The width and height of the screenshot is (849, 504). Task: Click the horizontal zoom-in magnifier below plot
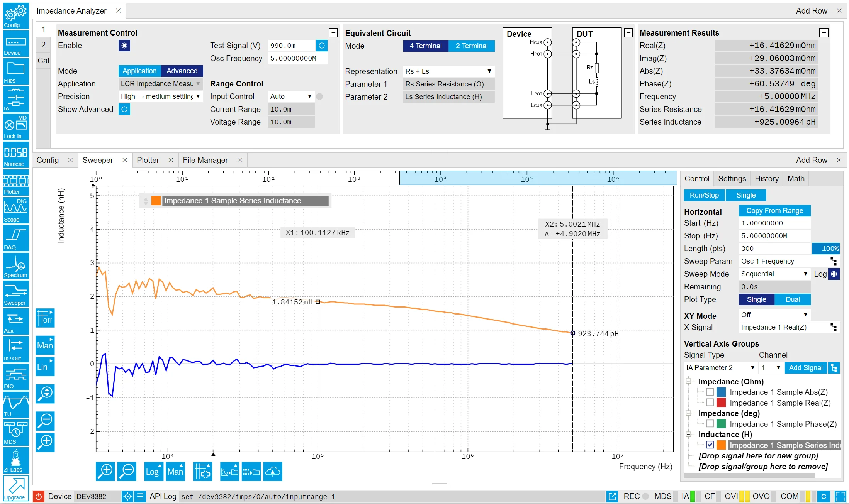pyautogui.click(x=105, y=472)
